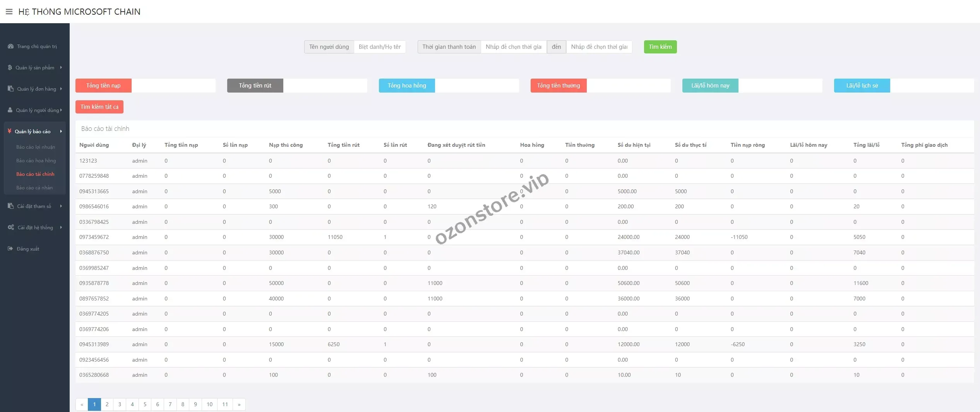
Task: Expand the Quản lý sản phẩm arrow
Action: pyautogui.click(x=61, y=68)
